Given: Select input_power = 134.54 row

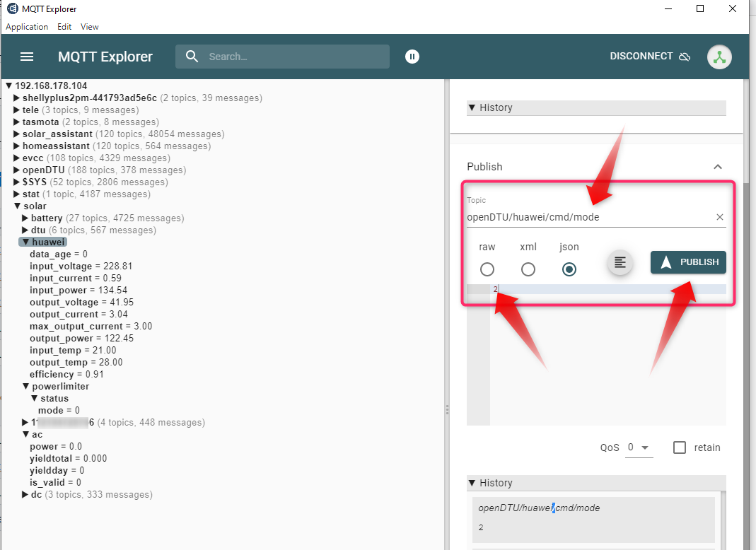Looking at the screenshot, I should tap(78, 290).
